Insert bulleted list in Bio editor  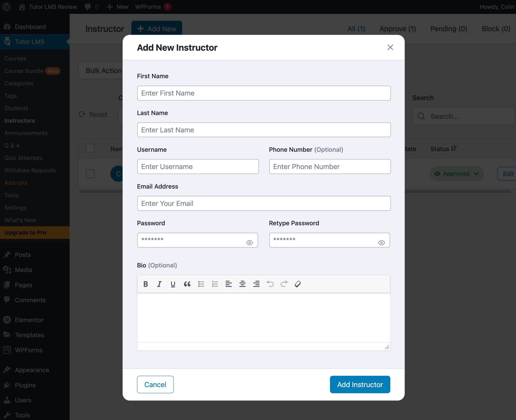(x=201, y=284)
